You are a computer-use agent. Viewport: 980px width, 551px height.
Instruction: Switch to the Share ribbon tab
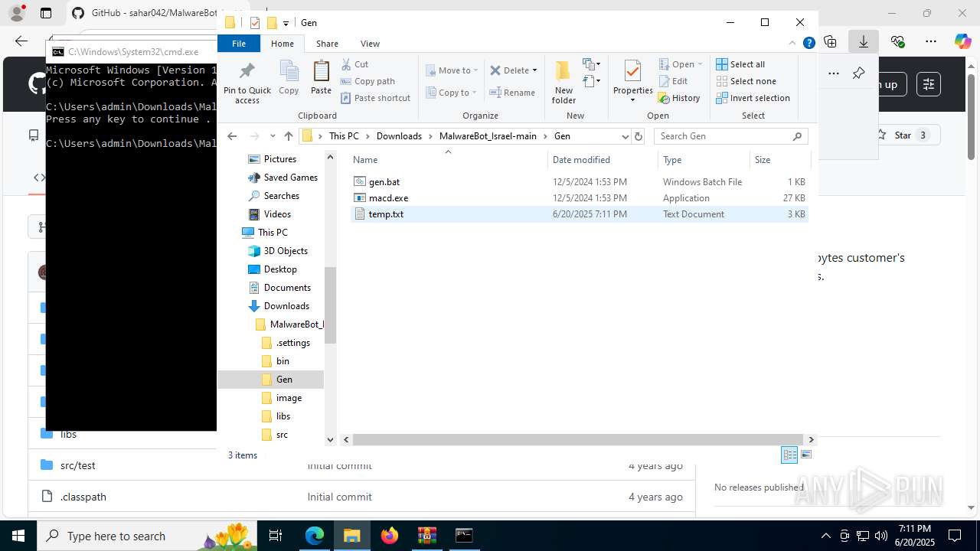point(327,44)
